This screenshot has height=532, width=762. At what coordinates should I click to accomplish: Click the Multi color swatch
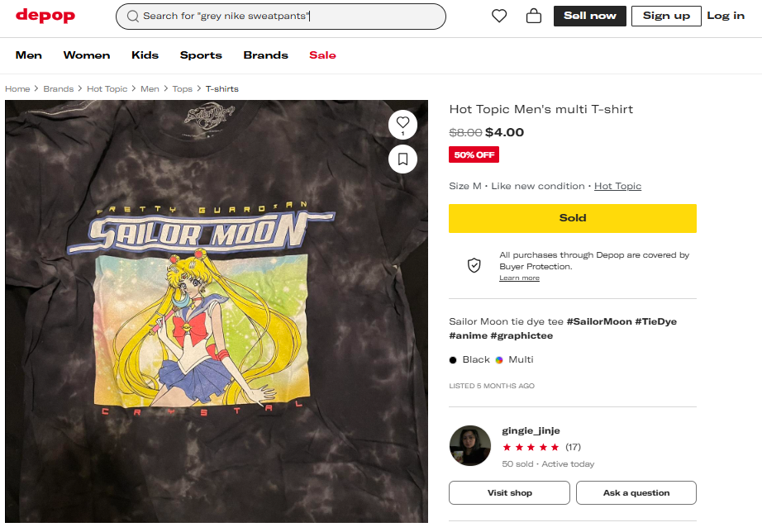(x=499, y=360)
